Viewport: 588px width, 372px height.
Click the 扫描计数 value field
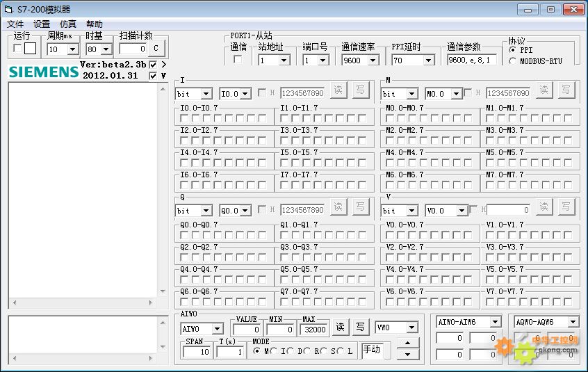133,49
